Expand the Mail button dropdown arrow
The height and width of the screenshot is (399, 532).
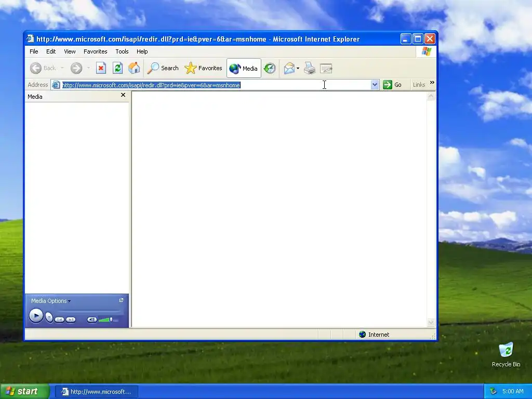(298, 68)
